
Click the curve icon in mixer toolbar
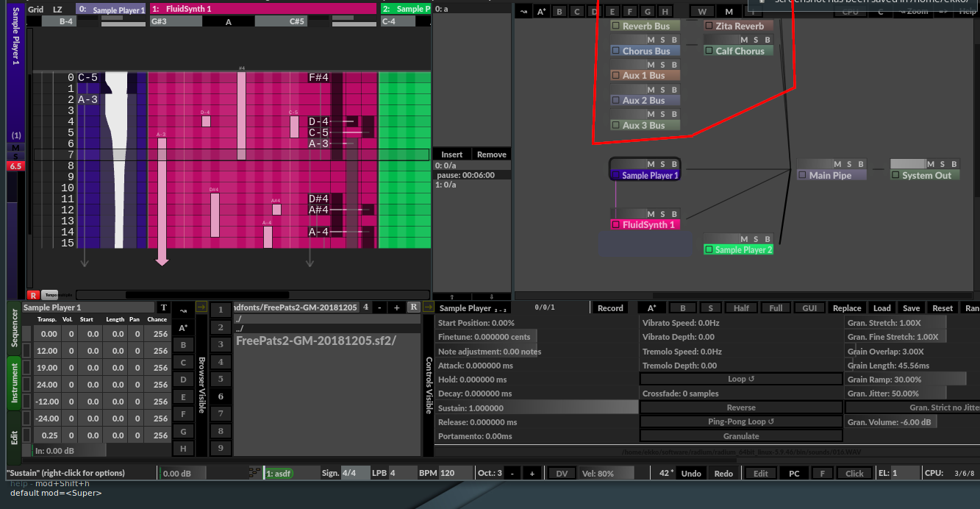click(x=523, y=11)
